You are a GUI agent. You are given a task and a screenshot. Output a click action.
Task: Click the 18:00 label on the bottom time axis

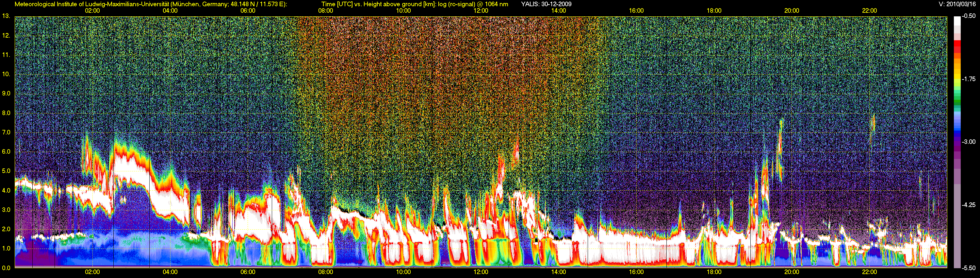pos(714,272)
